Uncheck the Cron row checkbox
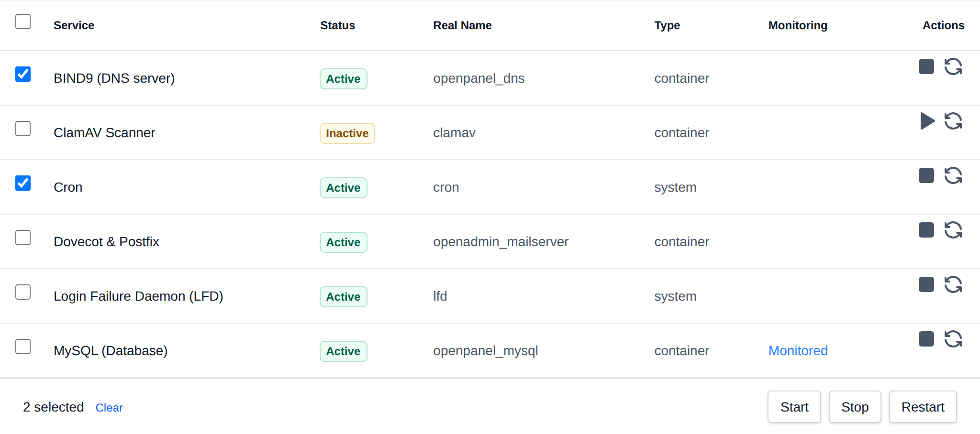The image size is (980, 434). pyautogui.click(x=23, y=183)
